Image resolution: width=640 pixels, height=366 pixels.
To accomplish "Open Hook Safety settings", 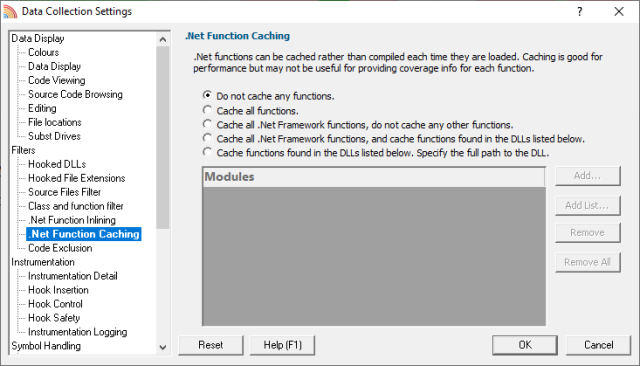I will point(54,318).
